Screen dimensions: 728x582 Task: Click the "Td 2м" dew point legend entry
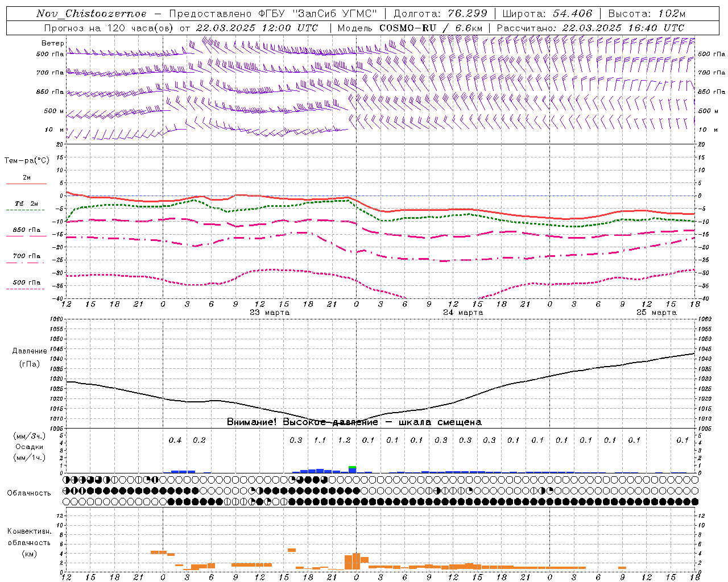click(x=26, y=203)
